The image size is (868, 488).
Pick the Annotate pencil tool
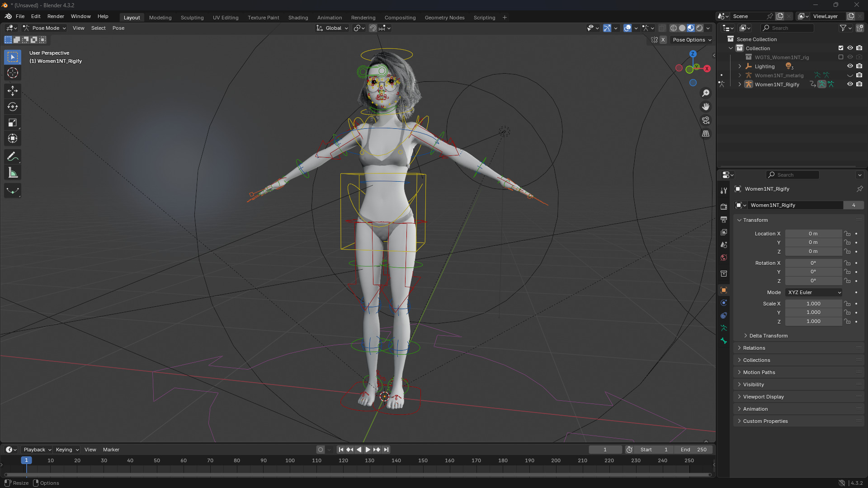[13, 157]
